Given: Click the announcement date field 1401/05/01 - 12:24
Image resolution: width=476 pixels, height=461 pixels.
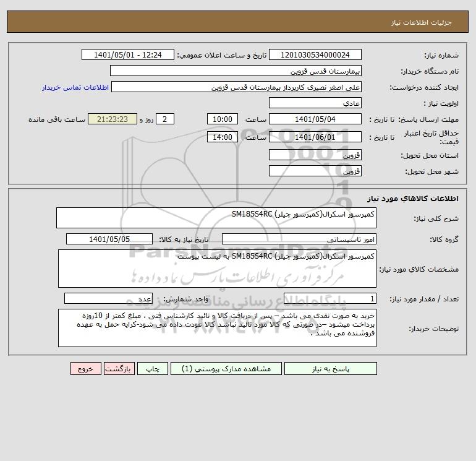Looking at the screenshot, I should 128,54.
